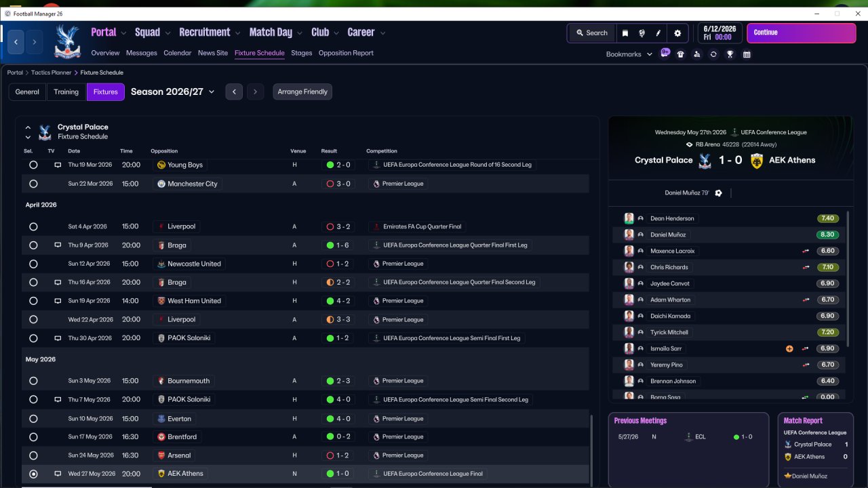
Task: Open the Bookmarks dropdown
Action: [629, 54]
